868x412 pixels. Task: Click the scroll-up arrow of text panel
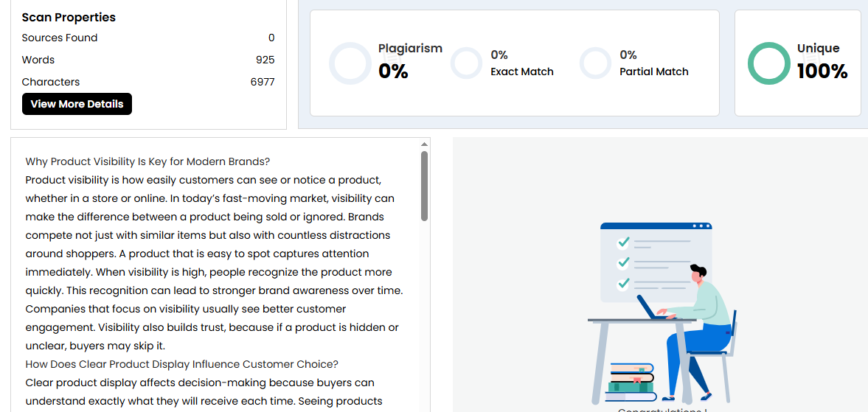point(424,144)
